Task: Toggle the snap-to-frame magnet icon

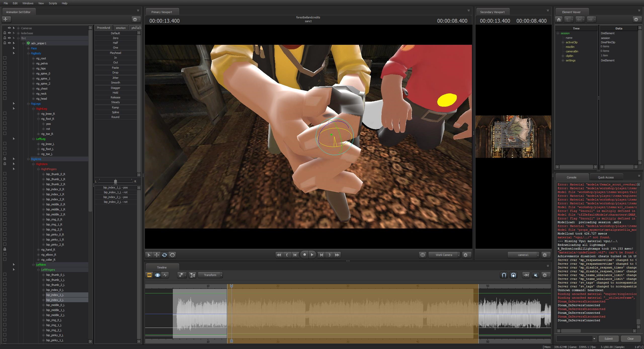Action: click(x=513, y=275)
